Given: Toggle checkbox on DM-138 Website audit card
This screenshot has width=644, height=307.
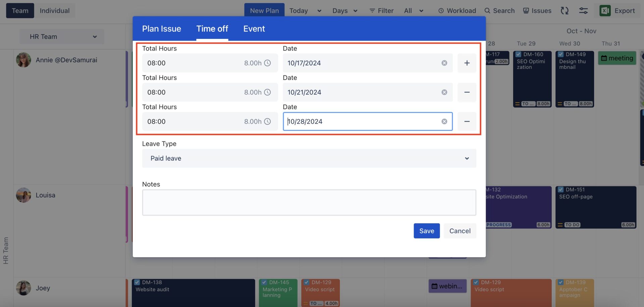Looking at the screenshot, I should [x=137, y=282].
